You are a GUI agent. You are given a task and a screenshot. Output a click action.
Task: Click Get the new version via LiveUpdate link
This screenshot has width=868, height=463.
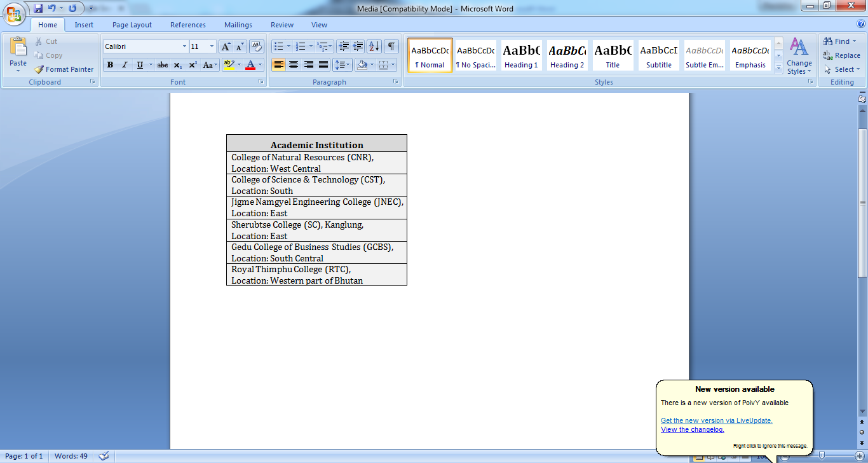coord(716,420)
